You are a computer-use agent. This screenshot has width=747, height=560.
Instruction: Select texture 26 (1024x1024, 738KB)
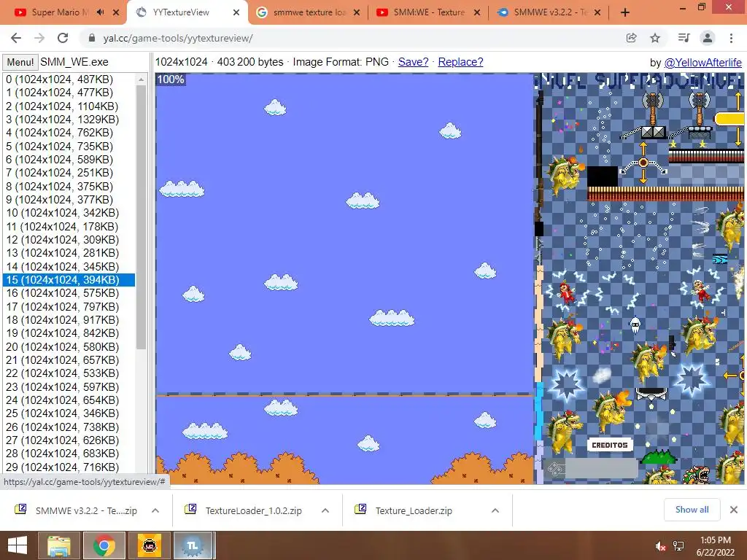69,427
